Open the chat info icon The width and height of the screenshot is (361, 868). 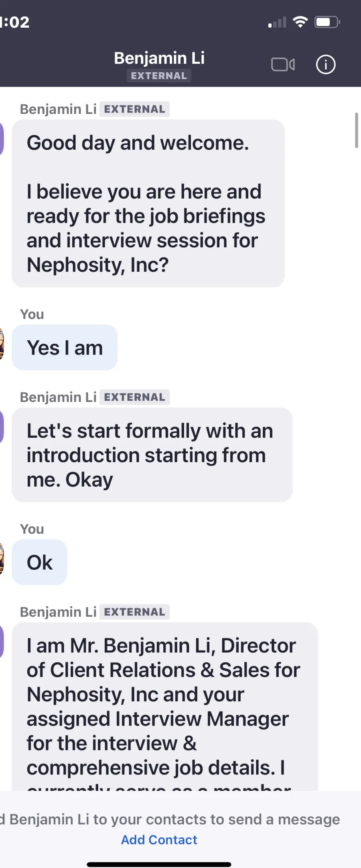(326, 65)
